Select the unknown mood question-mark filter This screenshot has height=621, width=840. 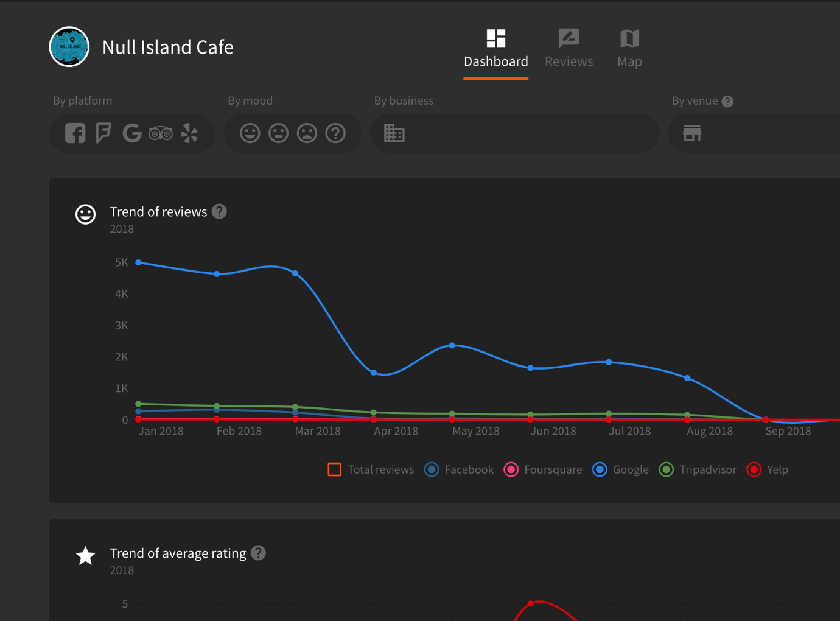335,133
